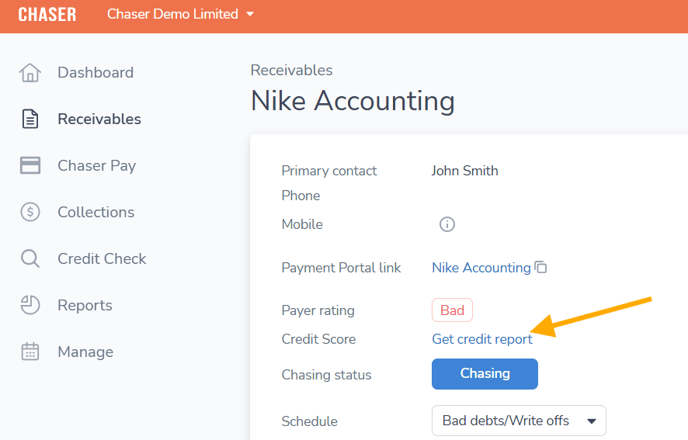The image size is (688, 440).
Task: Expand the Schedule dropdown showing Bad debts/Write offs
Action: click(x=518, y=421)
